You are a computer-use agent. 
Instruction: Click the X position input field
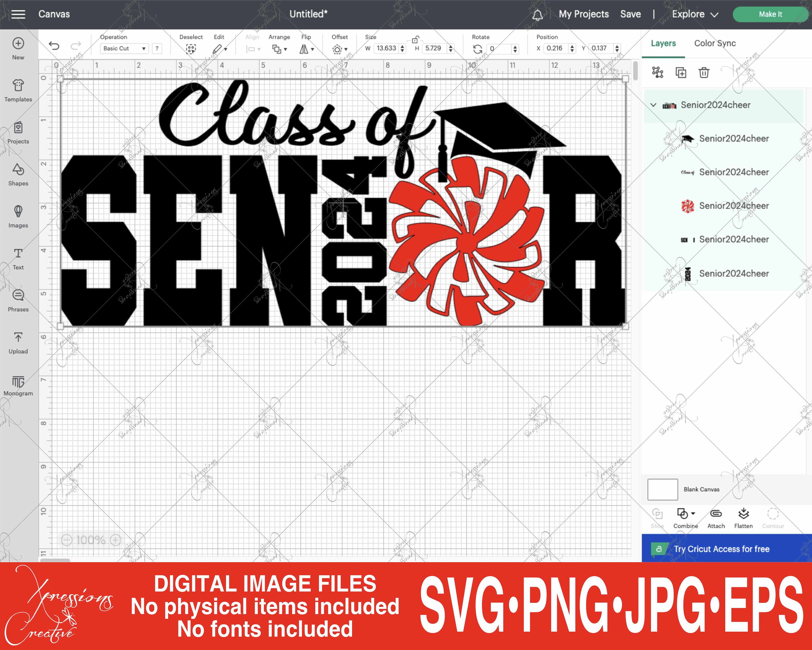[x=555, y=48]
